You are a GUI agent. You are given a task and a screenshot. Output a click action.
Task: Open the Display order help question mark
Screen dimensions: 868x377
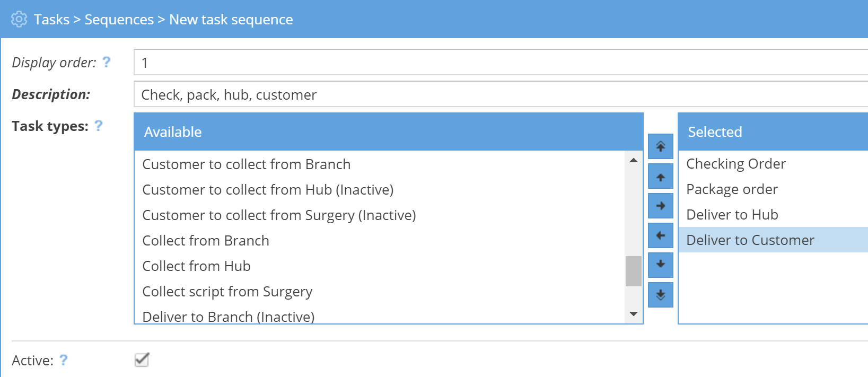point(107,62)
